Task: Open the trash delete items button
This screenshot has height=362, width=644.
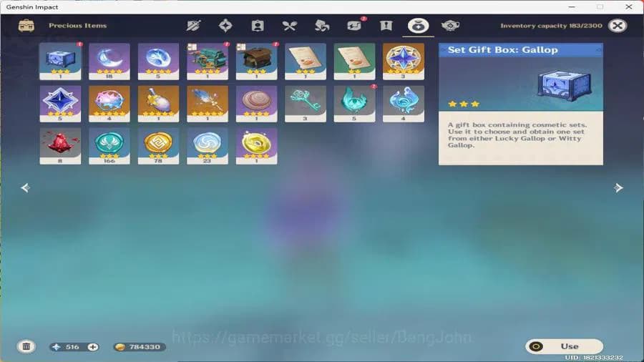Action: tap(26, 347)
